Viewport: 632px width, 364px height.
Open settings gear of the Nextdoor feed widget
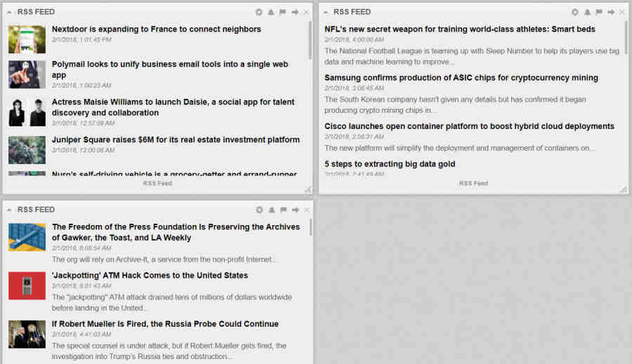tap(259, 12)
